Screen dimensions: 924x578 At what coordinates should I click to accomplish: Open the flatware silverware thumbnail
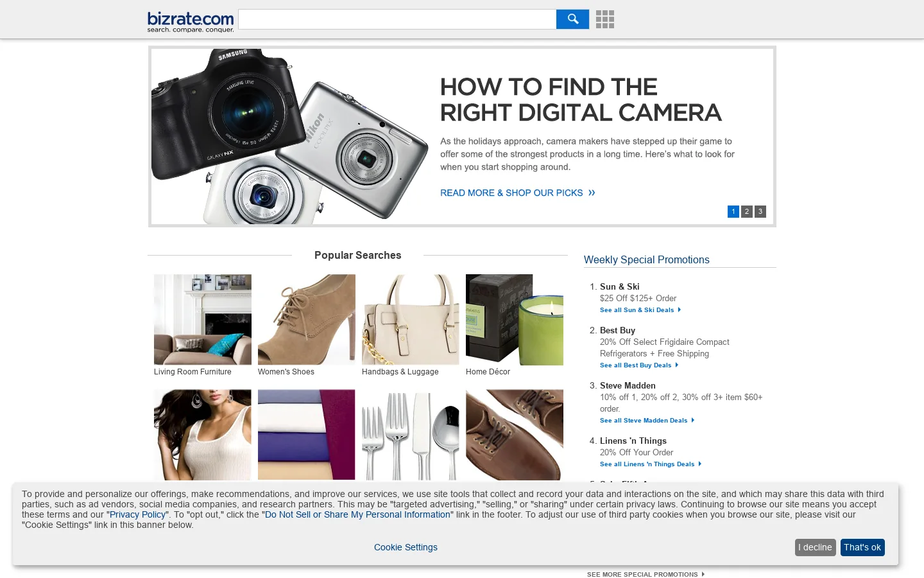(411, 435)
